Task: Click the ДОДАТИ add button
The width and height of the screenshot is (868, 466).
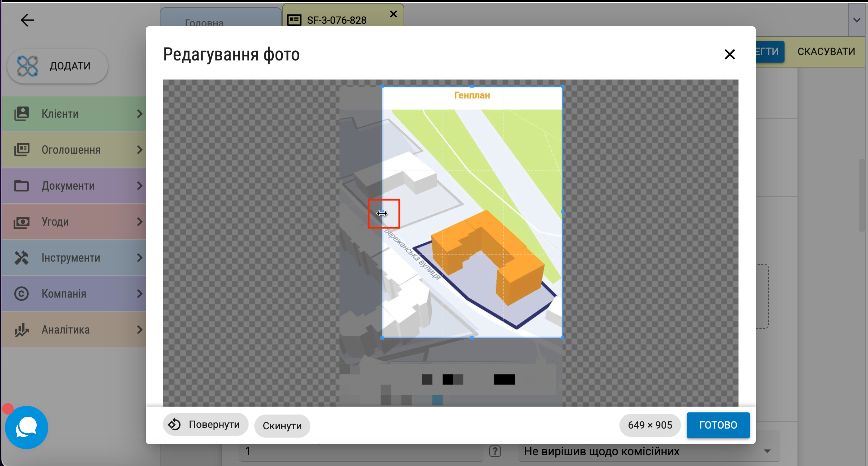Action: [x=58, y=66]
